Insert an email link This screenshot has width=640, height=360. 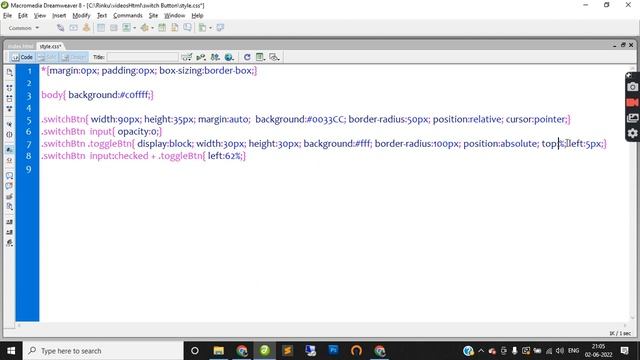coord(73,28)
